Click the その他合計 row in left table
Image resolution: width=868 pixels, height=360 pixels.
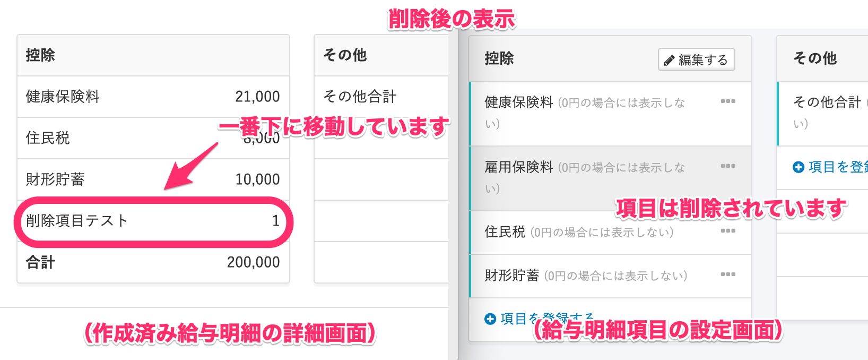381,97
